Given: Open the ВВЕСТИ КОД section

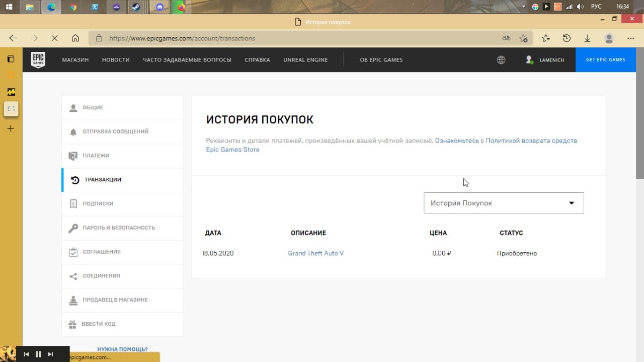Looking at the screenshot, I should (x=123, y=324).
